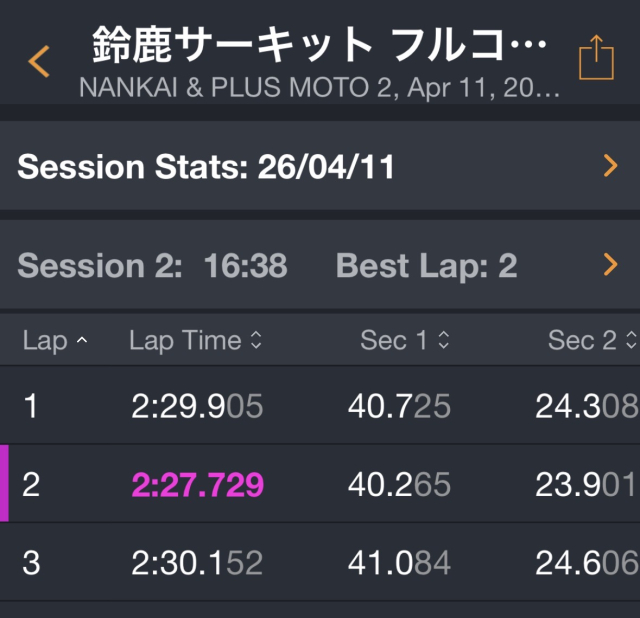Tap the orange back arrow
640x618 pixels.
point(39,60)
